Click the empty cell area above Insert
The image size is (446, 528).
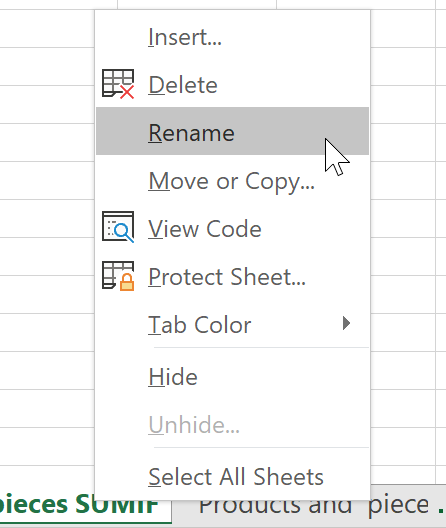click(x=197, y=4)
